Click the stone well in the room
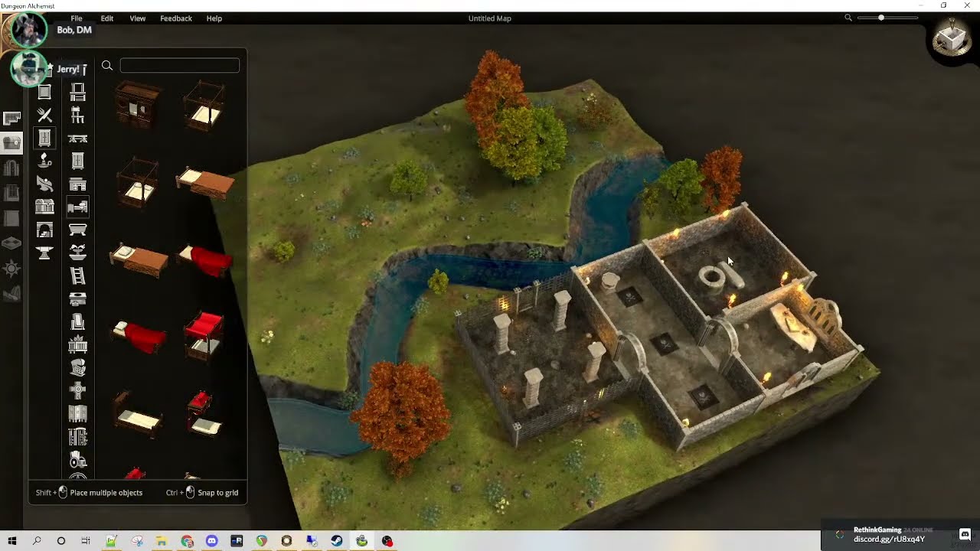Image resolution: width=980 pixels, height=551 pixels. tap(711, 279)
